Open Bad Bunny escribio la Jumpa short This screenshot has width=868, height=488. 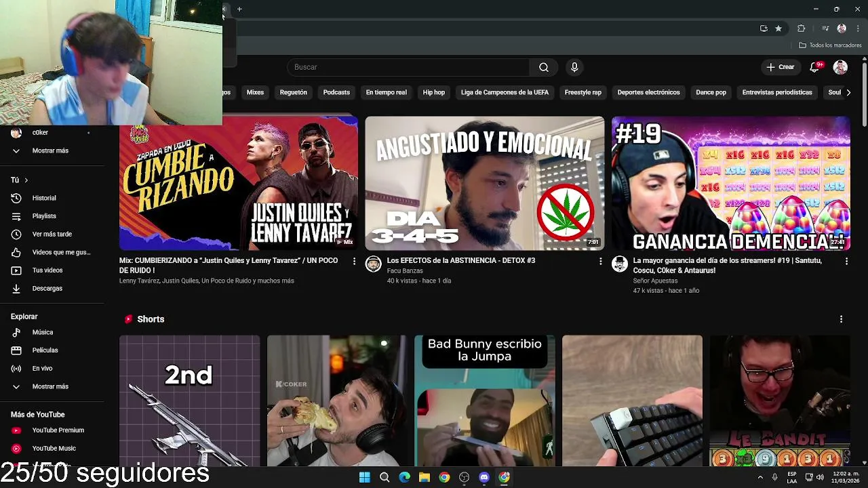click(485, 401)
